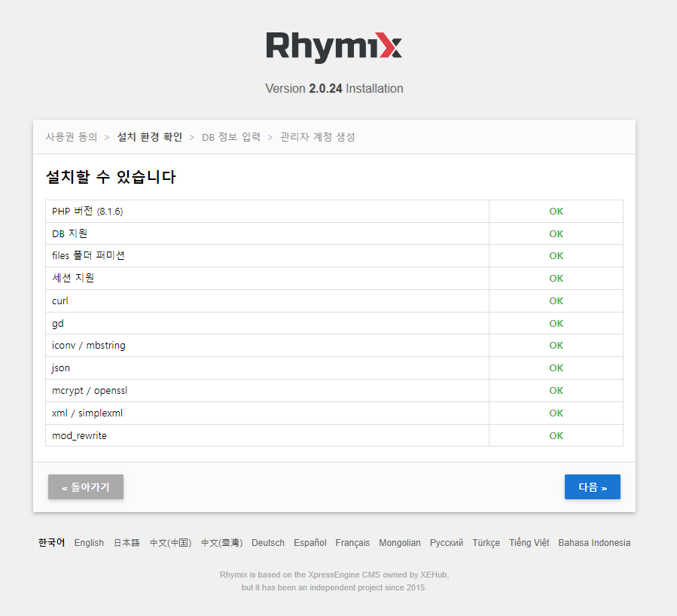The image size is (677, 616).
Task: Switch language to Deutsch
Action: tap(268, 543)
